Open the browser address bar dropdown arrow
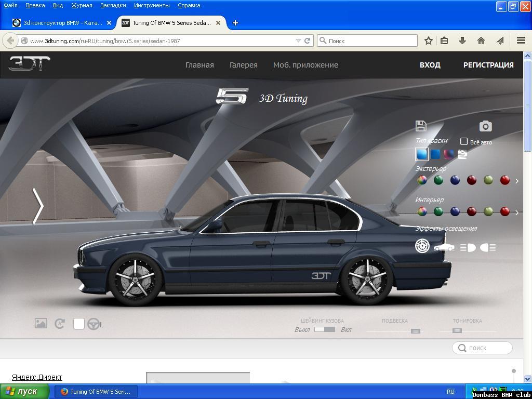This screenshot has width=532, height=399. pos(298,40)
